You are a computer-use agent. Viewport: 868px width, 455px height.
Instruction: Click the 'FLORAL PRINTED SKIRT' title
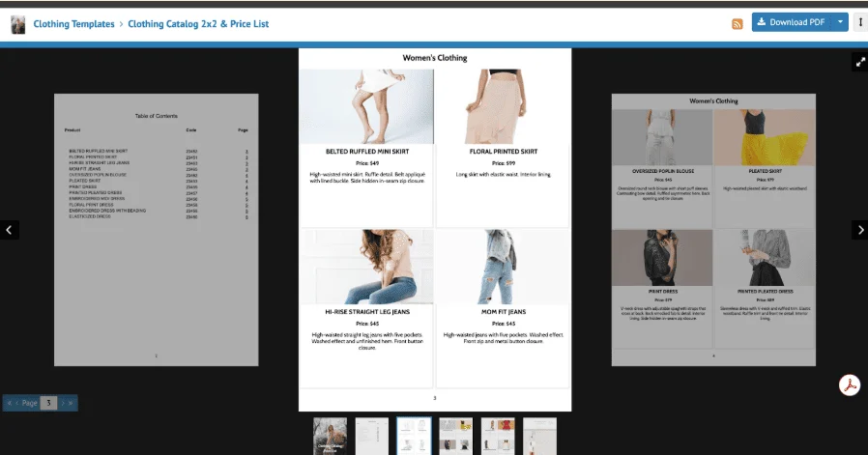click(x=504, y=151)
